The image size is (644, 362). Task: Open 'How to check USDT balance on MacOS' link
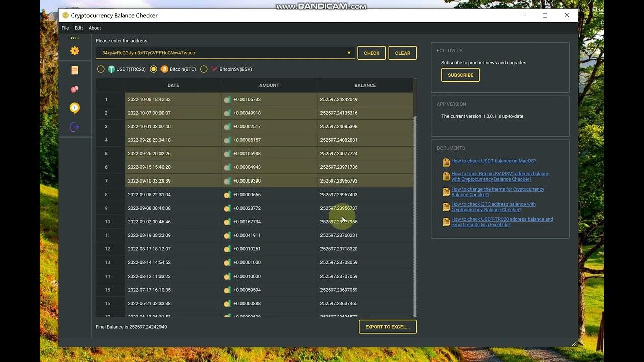tap(494, 161)
